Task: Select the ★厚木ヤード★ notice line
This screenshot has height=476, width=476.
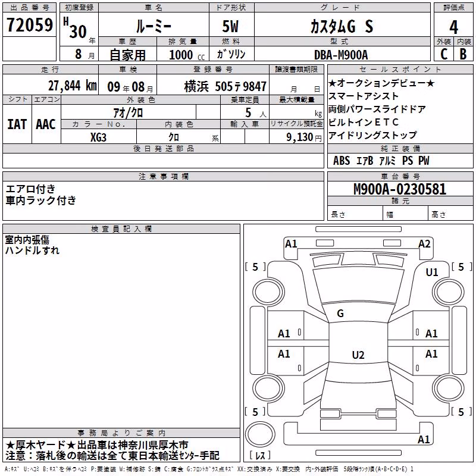Action: (x=97, y=445)
